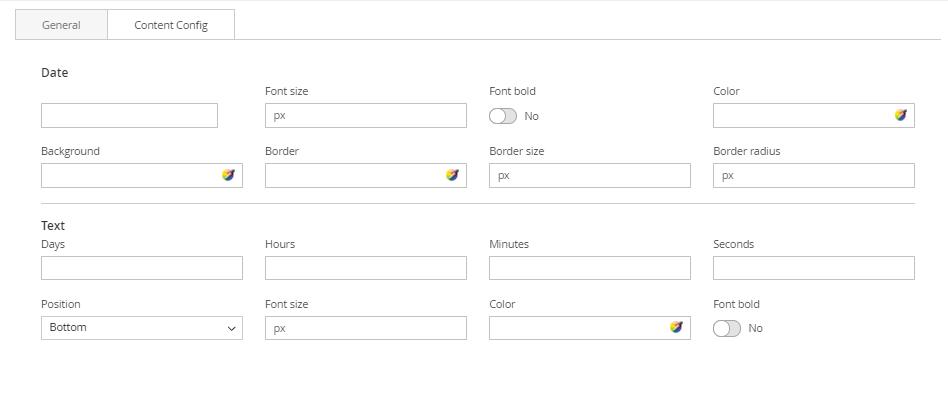Open color picker icon for Date Color

[x=900, y=115]
